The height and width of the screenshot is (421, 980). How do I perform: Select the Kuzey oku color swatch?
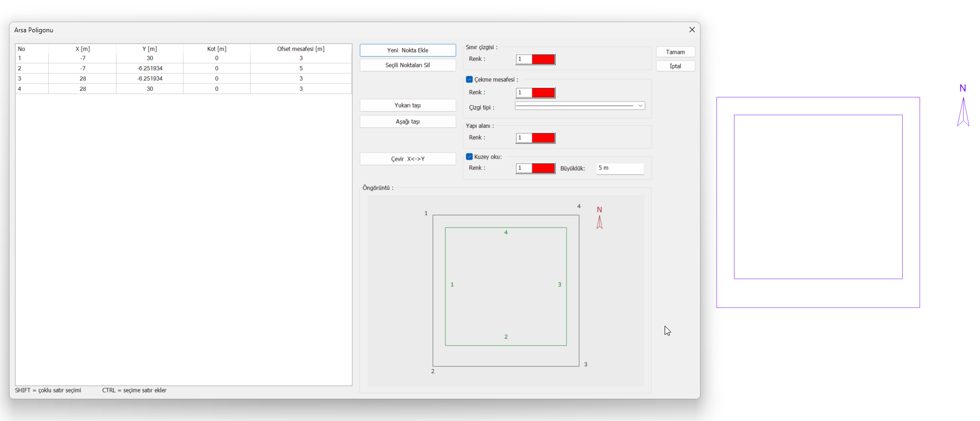click(536, 168)
